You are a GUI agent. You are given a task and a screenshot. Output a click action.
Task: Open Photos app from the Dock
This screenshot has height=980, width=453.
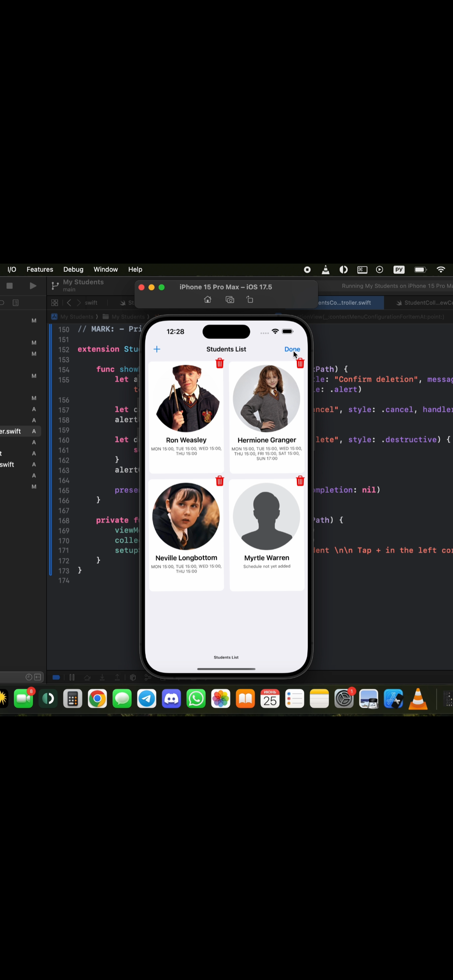coord(221,698)
